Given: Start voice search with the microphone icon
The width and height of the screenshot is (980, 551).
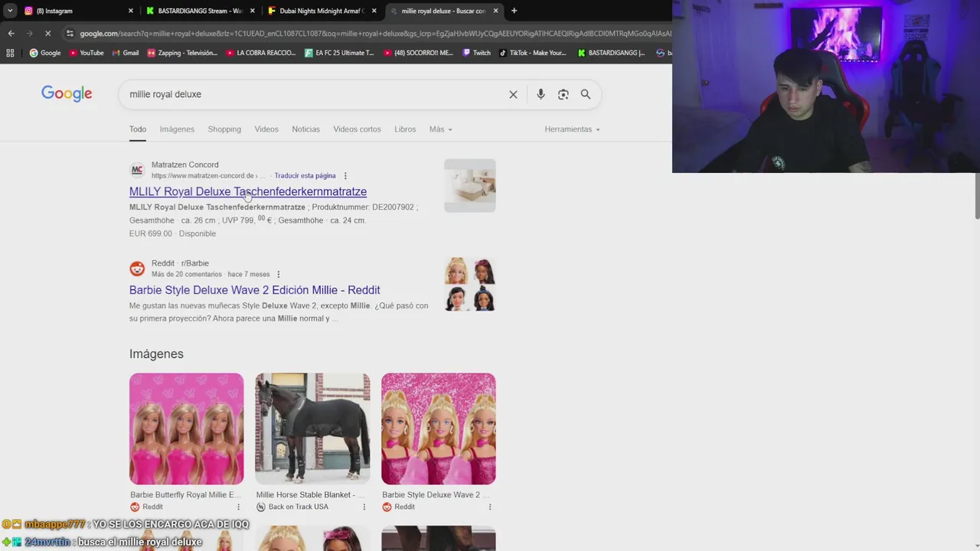Looking at the screenshot, I should click(x=541, y=94).
